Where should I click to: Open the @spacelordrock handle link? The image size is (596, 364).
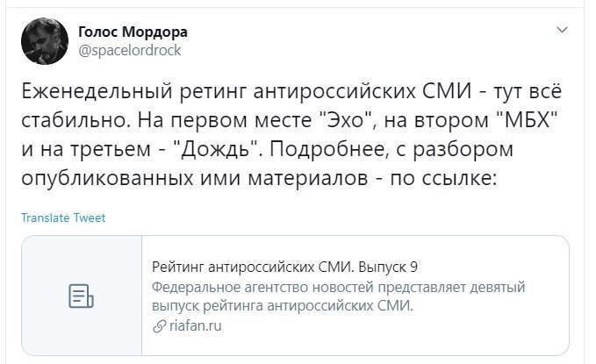pyautogui.click(x=130, y=50)
